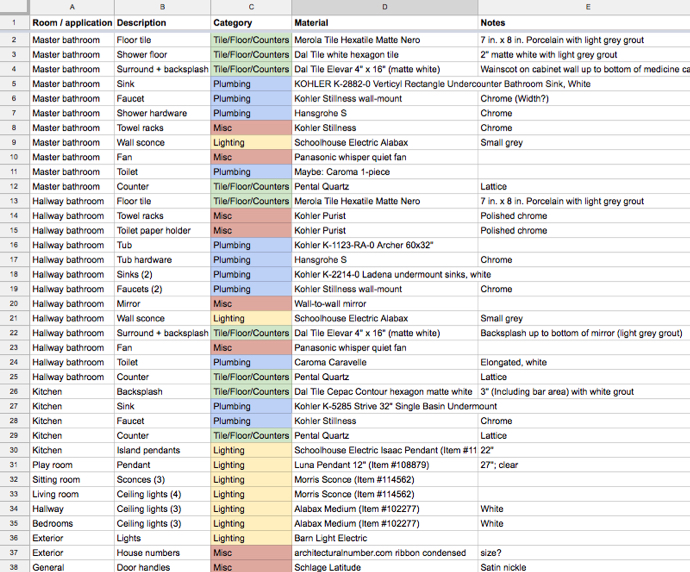Select '3" (Including bar area)' notes cell
This screenshot has width=690, height=572.
(x=584, y=392)
